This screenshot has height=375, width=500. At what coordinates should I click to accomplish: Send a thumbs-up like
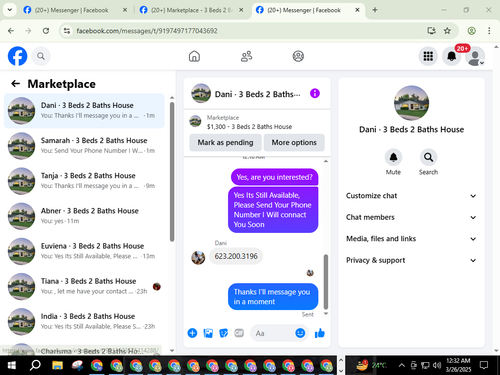tap(320, 333)
